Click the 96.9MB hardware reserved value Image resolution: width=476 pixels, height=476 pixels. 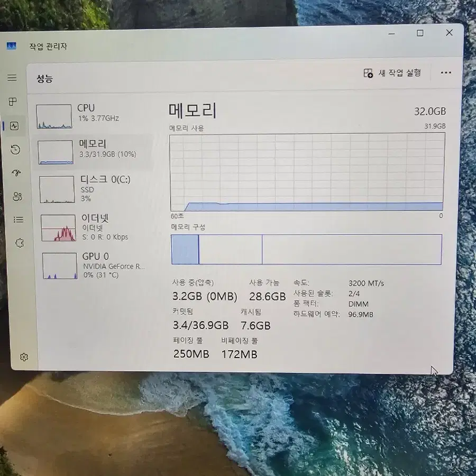click(361, 315)
